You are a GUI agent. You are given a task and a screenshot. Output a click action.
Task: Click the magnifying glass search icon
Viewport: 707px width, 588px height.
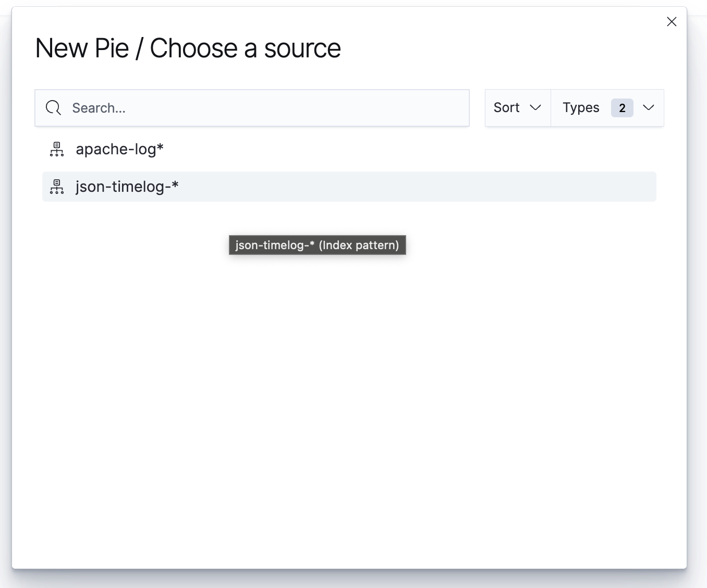click(x=53, y=108)
